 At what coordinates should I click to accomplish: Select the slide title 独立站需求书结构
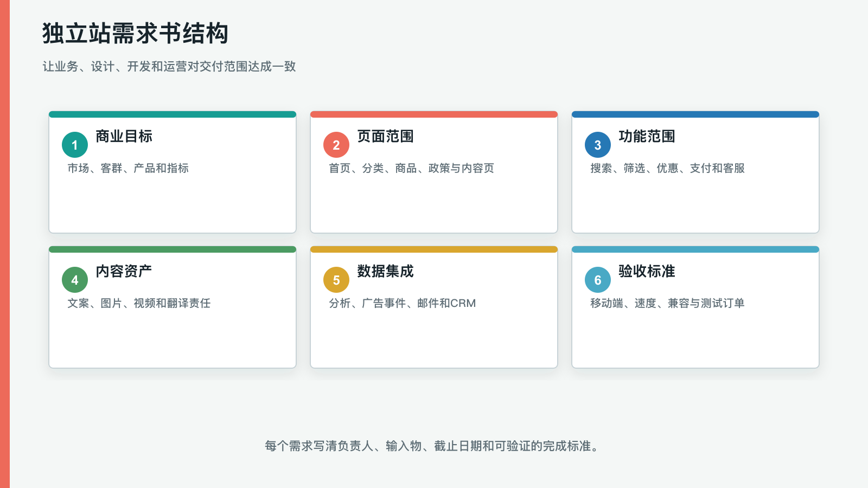(x=136, y=33)
